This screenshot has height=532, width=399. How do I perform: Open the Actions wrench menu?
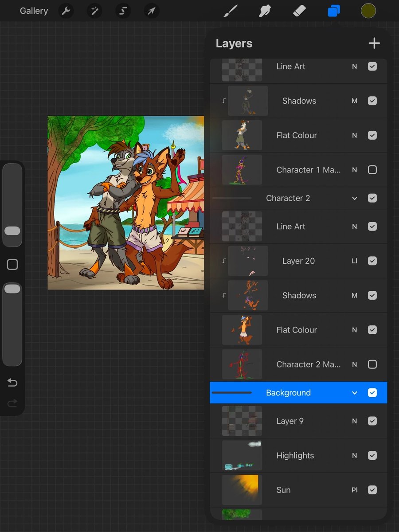(x=66, y=11)
